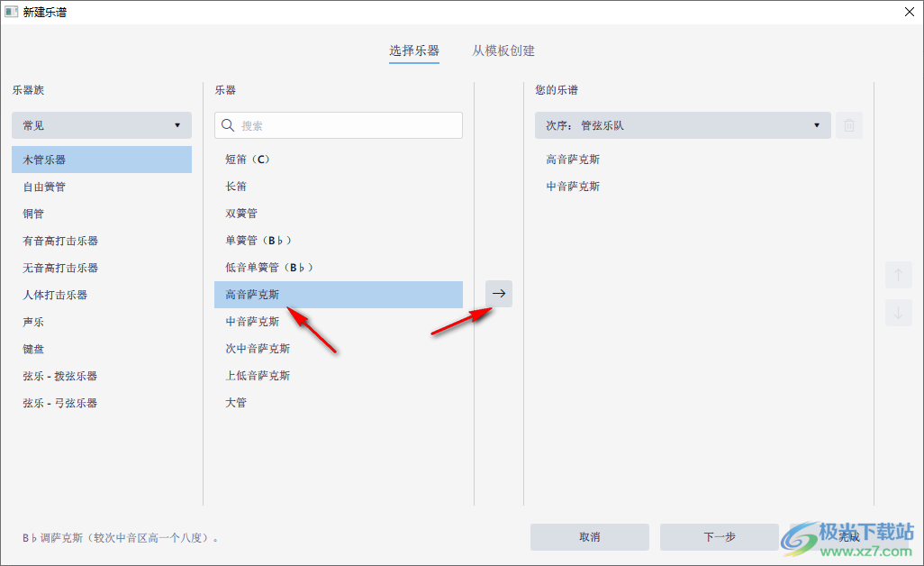Click the 下一步 button
Screen dimensions: 924x566
719,536
